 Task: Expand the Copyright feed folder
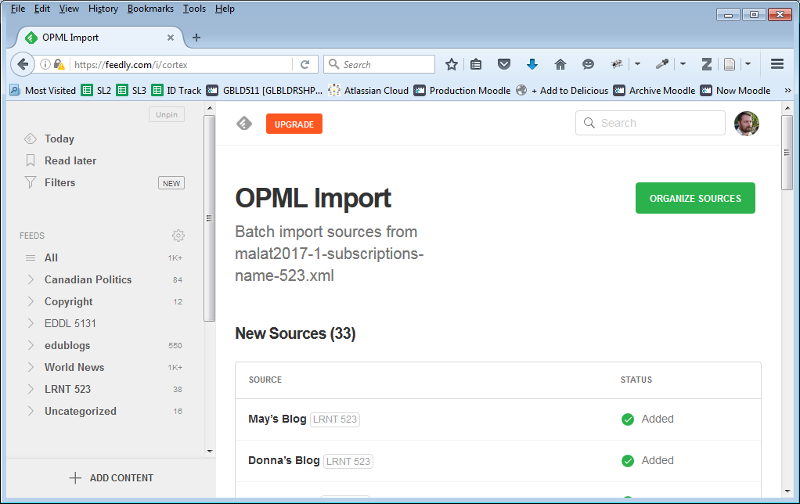(x=31, y=301)
